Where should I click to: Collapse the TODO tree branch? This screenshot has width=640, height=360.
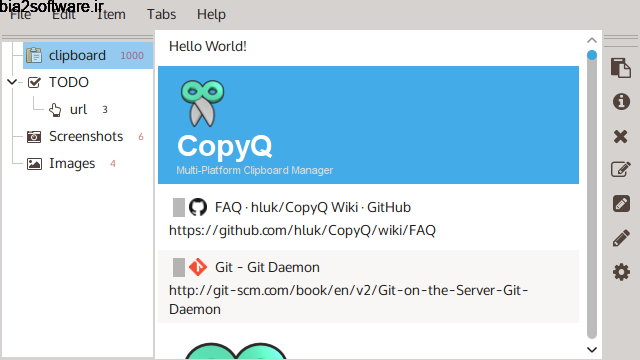click(x=12, y=82)
